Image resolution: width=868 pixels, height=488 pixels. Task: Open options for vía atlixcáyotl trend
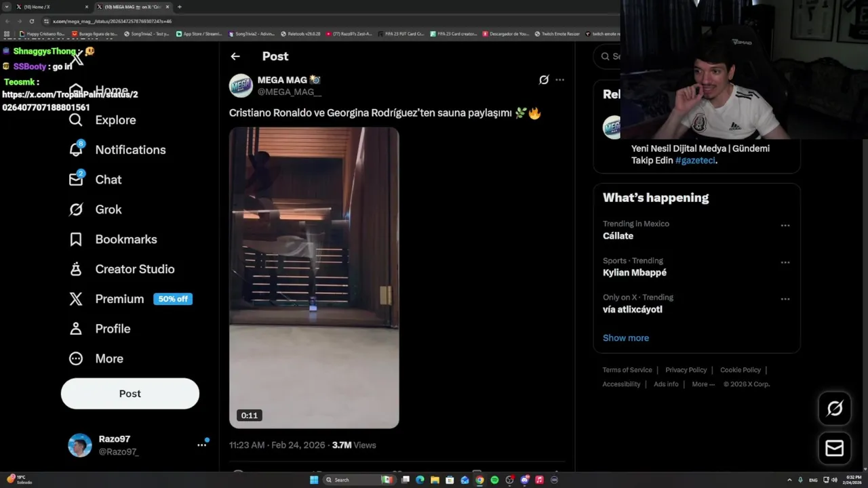pyautogui.click(x=785, y=299)
